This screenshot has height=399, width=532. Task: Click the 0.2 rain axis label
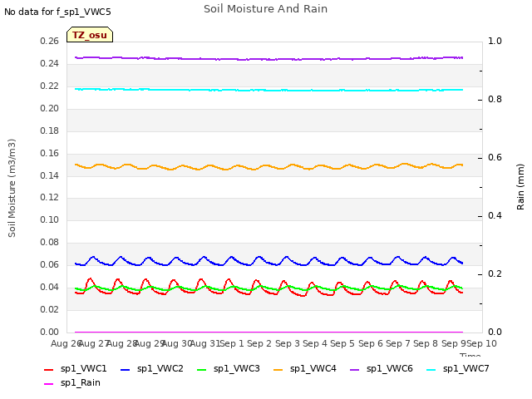[495, 274]
